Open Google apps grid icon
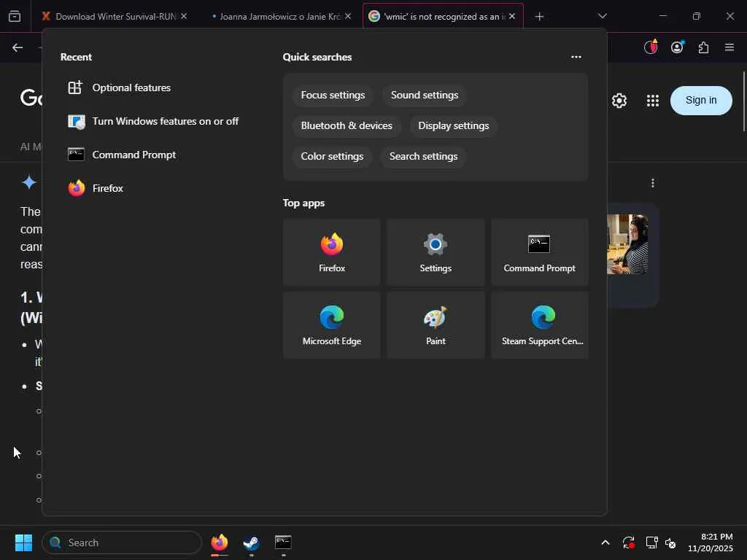 coord(653,101)
